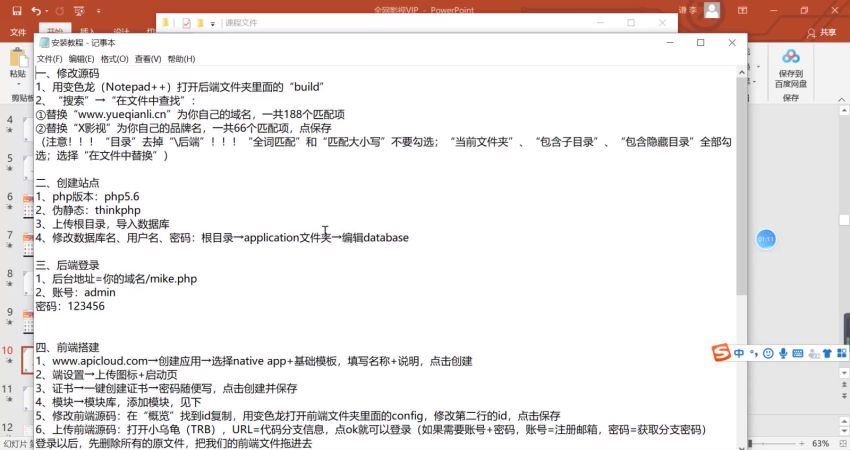Click the Notepad vertical scrollbar thumb

741,186
